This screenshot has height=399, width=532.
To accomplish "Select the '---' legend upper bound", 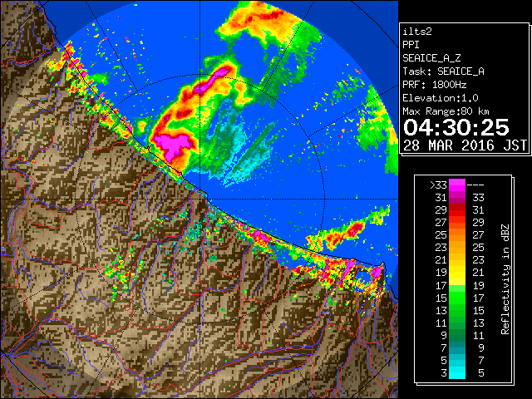I will coord(475,185).
